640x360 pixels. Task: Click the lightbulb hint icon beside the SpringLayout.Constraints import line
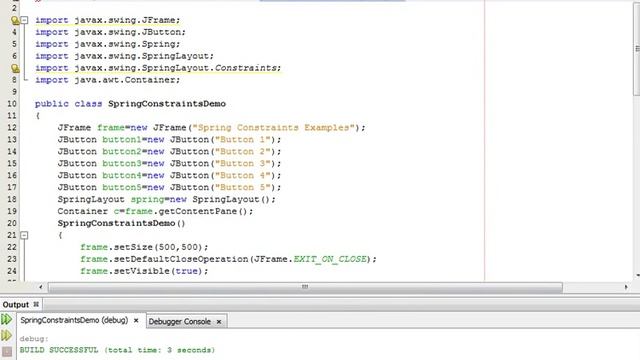pyautogui.click(x=15, y=68)
